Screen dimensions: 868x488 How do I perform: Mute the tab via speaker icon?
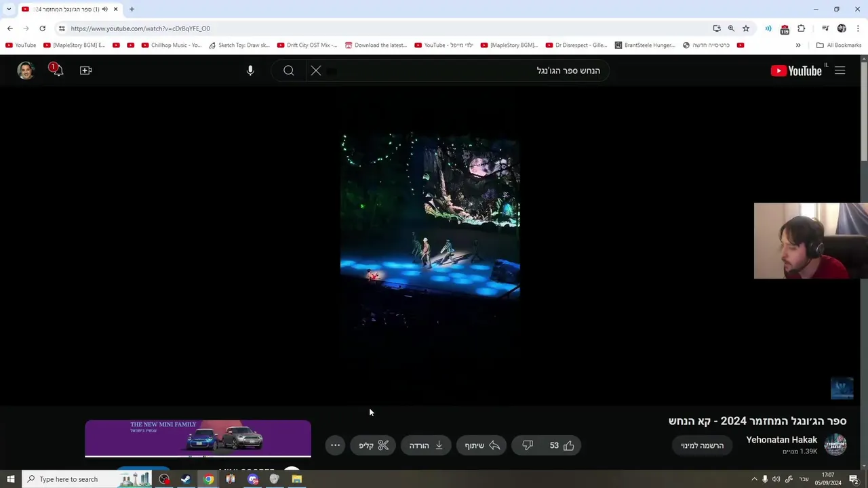pos(104,9)
